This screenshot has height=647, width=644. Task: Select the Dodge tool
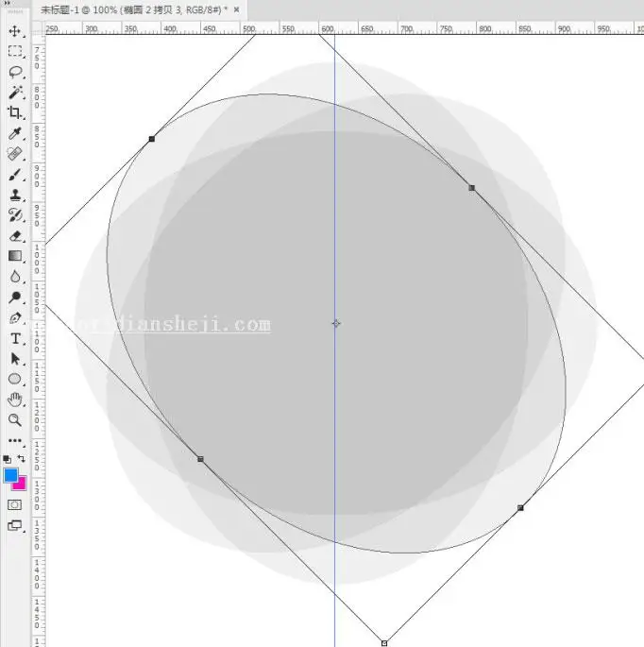[15, 298]
